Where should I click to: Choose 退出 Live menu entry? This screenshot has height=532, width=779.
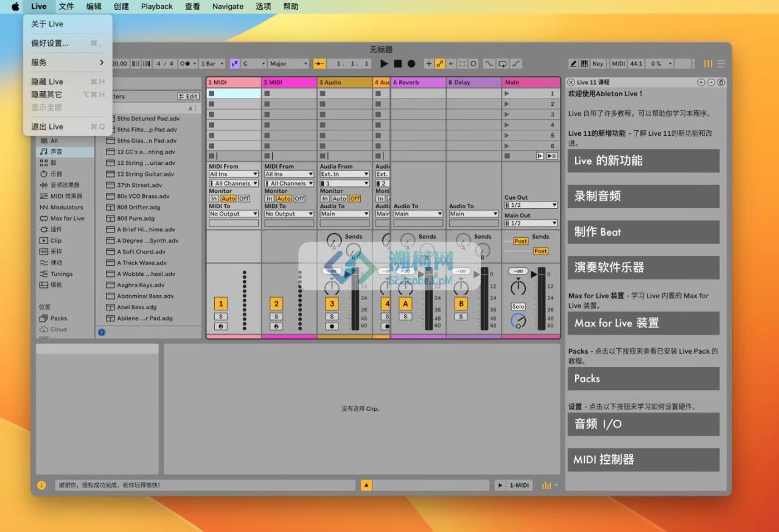click(x=47, y=127)
